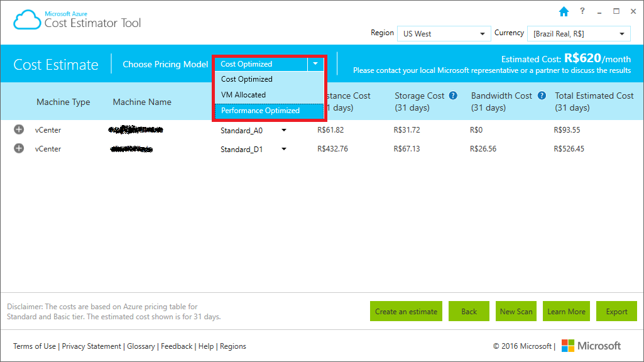Click the R$0 bandwidth cost value
The width and height of the screenshot is (644, 362).
[476, 130]
